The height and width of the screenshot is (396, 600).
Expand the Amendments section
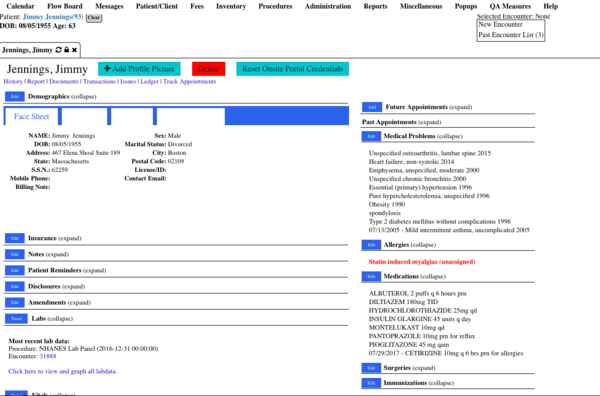[x=79, y=303]
